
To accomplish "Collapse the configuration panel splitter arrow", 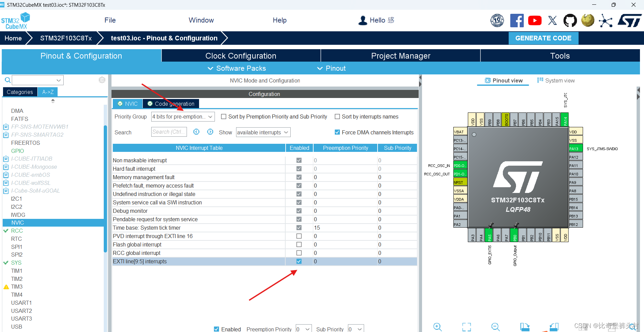I will click(420, 77).
